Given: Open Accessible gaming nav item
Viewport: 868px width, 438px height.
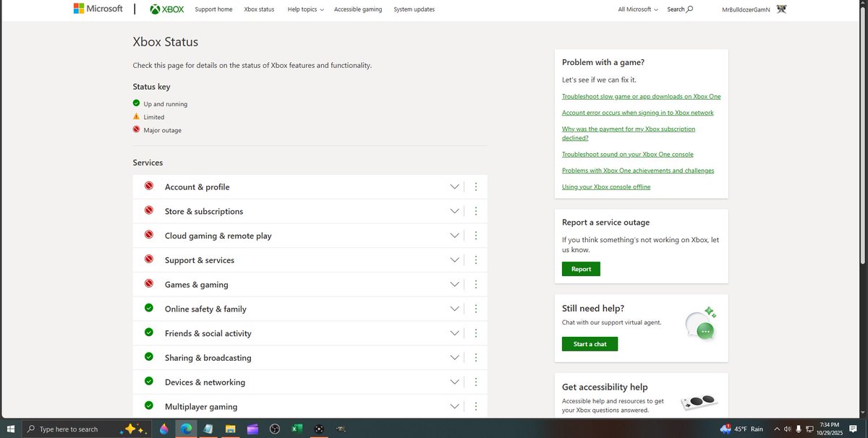Looking at the screenshot, I should pyautogui.click(x=358, y=9).
